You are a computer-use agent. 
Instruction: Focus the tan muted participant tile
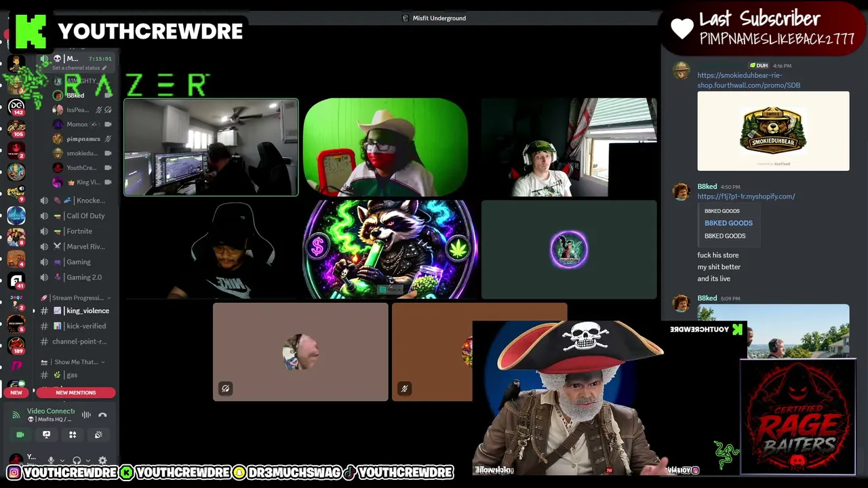[300, 352]
